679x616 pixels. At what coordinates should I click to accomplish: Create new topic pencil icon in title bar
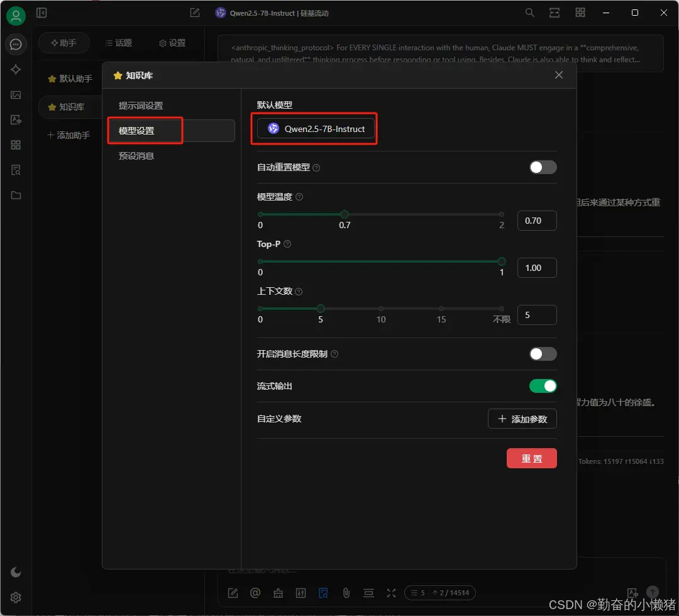point(195,13)
